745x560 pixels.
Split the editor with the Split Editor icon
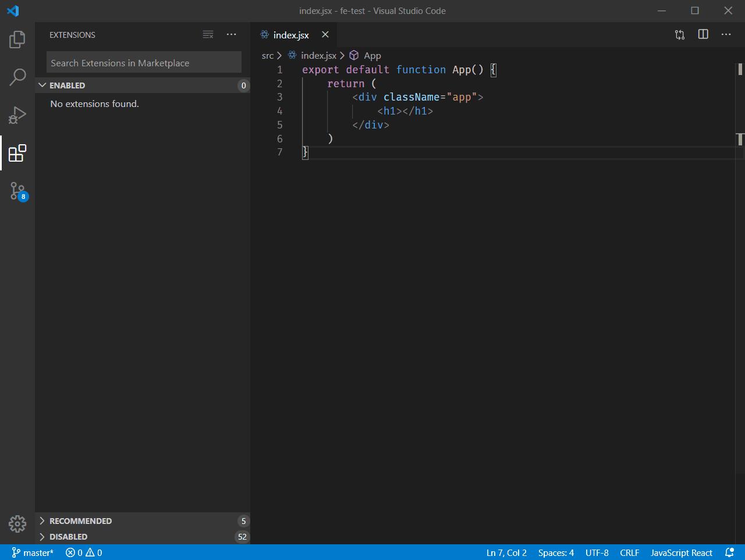[703, 34]
